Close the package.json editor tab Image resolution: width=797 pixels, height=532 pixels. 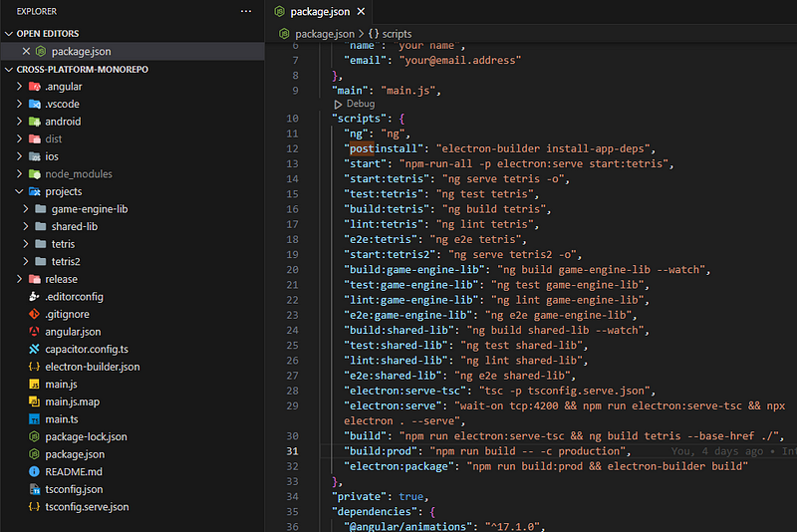coord(361,11)
